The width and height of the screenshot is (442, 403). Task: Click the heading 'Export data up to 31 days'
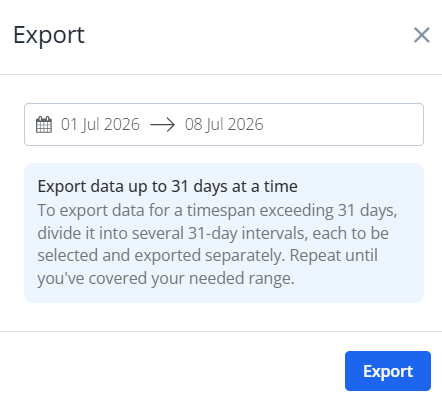(x=168, y=186)
